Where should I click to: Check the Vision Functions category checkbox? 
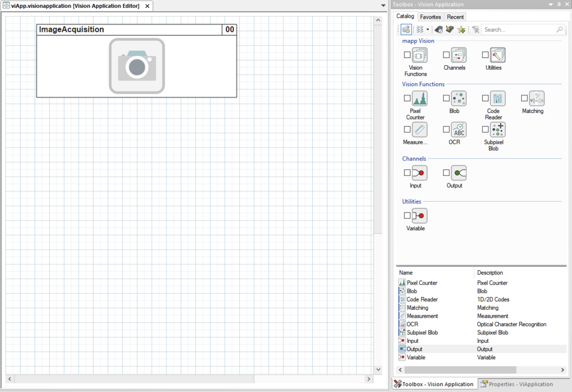407,55
